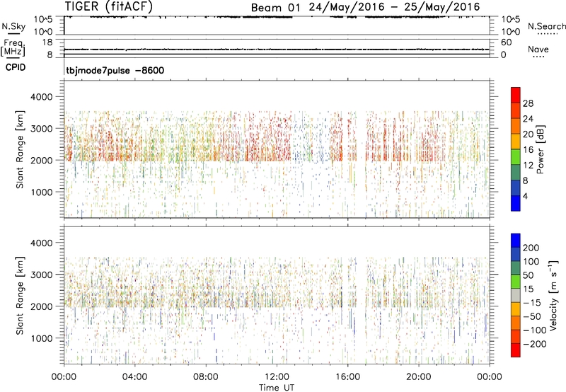The width and height of the screenshot is (566, 392).
Task: Click the "12" label on power colour bar
Action: 528,166
